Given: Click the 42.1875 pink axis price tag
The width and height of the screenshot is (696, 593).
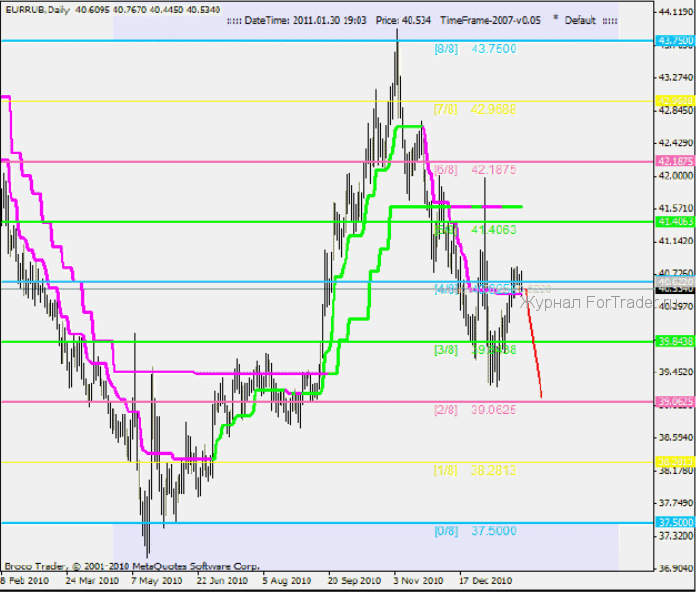Looking at the screenshot, I should (x=675, y=161).
